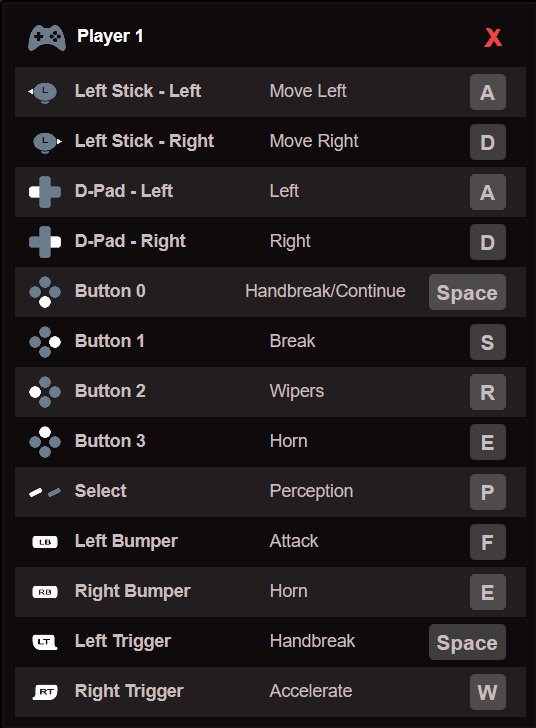Click the Right Trigger RT icon

45,692
